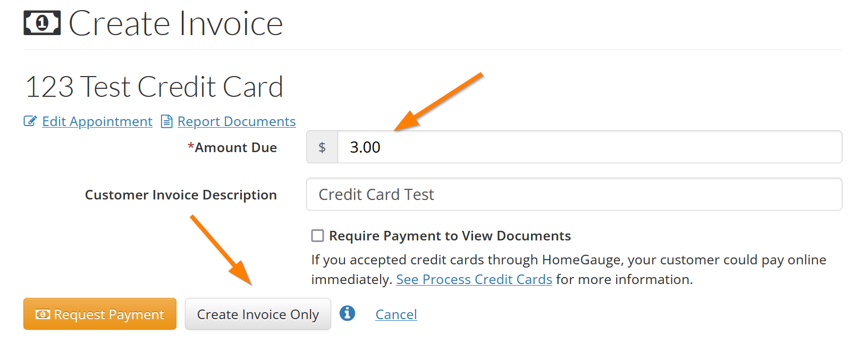The height and width of the screenshot is (342, 868).
Task: Click the money bill icon beside Create Invoice heading
Action: point(42,23)
